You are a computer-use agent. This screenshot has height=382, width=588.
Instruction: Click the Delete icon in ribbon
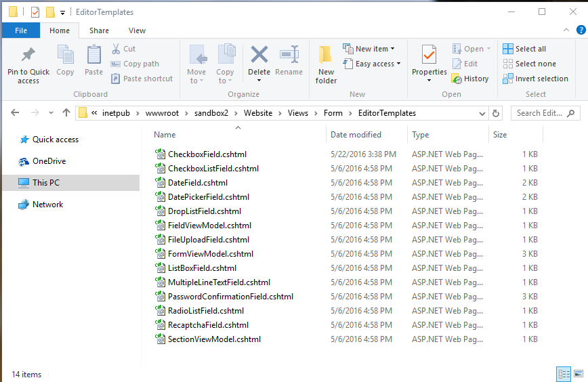tap(259, 56)
